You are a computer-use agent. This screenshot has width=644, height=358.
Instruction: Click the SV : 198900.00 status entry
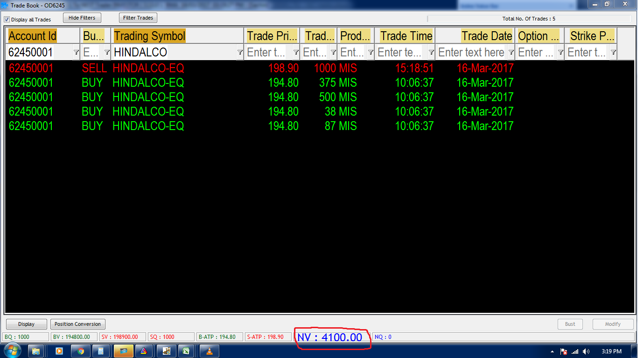click(x=123, y=337)
